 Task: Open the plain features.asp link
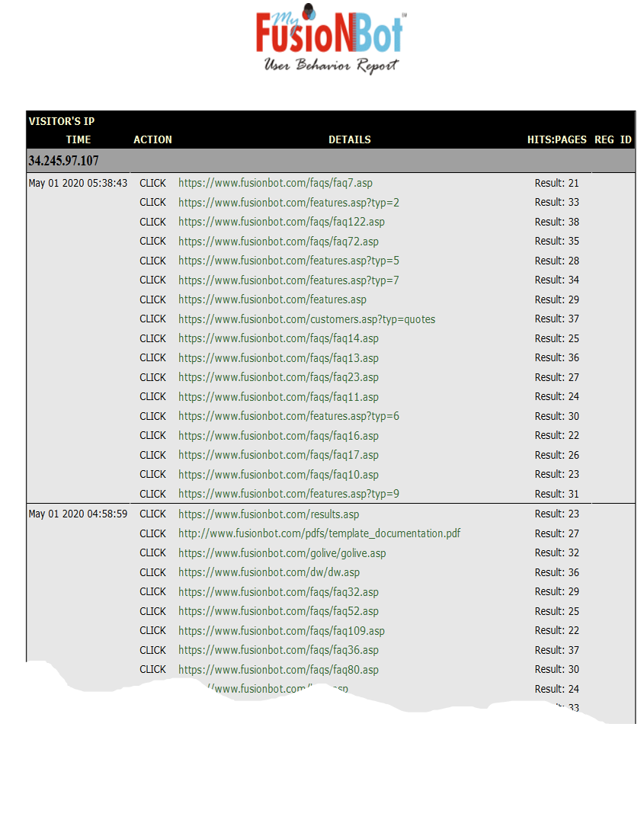[272, 299]
